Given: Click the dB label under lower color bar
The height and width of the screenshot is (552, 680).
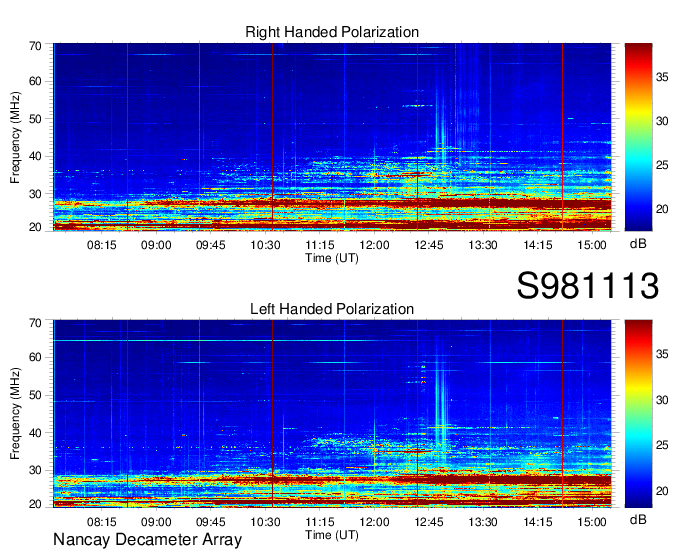Looking at the screenshot, I should [638, 520].
